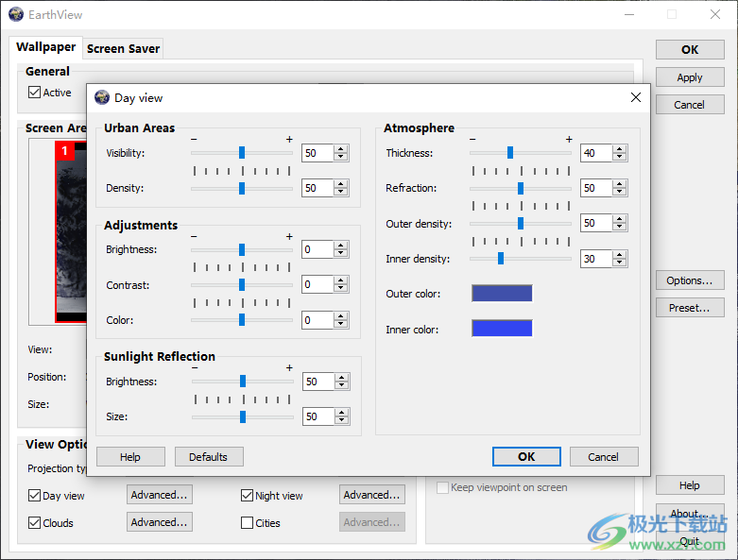Click the Atmosphere Thickness slider thumb
The height and width of the screenshot is (560, 738).
[x=510, y=152]
